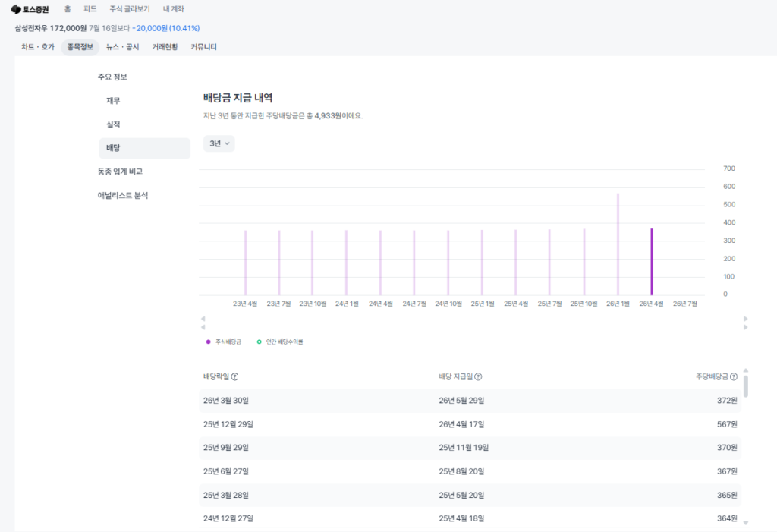This screenshot has width=777, height=532.
Task: Open help icon next to 배당락일
Action: pos(235,377)
